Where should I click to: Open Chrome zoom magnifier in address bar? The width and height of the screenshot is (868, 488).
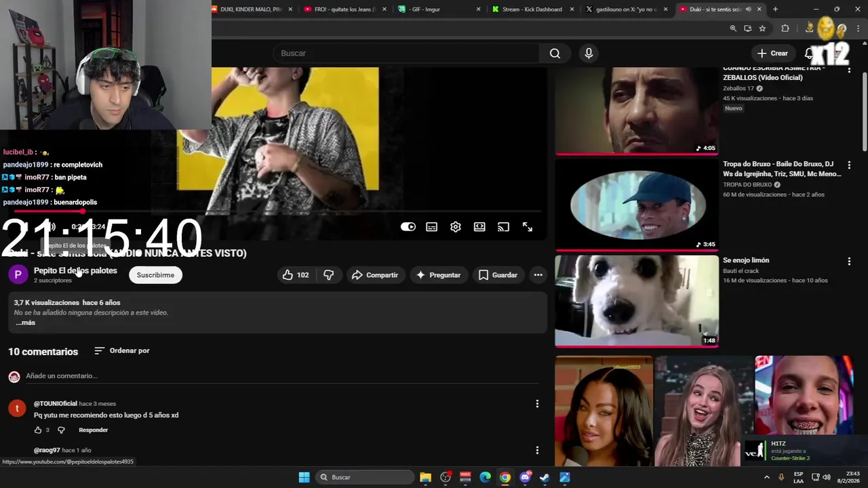[x=733, y=28]
